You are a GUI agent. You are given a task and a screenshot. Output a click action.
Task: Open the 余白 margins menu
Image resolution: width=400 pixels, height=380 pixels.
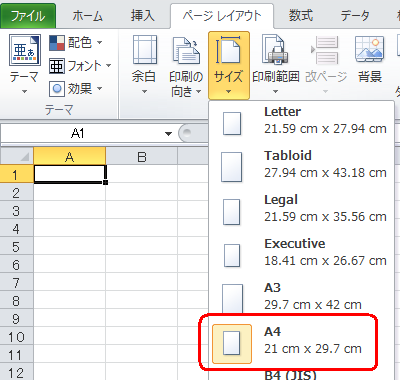(144, 65)
